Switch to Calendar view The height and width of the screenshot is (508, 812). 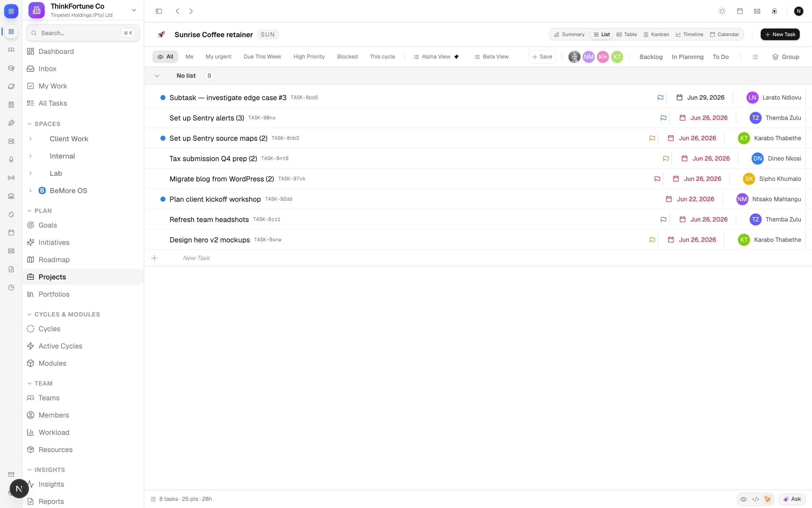[724, 35]
